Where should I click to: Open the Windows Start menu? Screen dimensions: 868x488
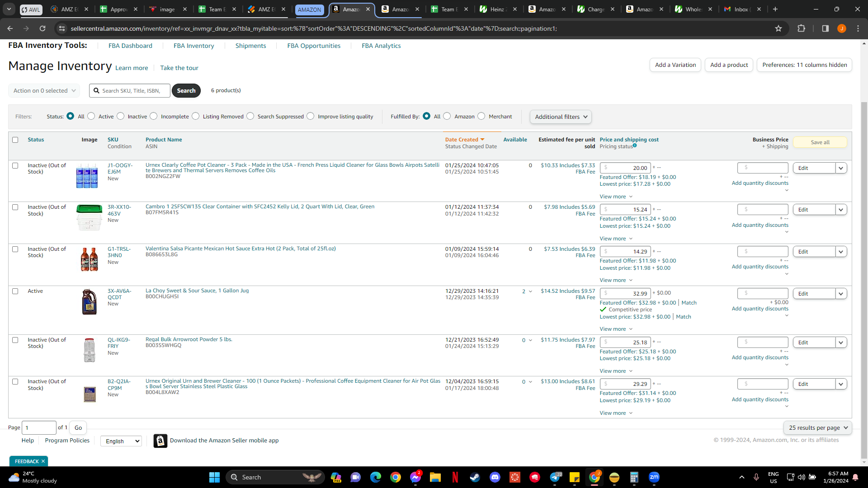[214, 477]
